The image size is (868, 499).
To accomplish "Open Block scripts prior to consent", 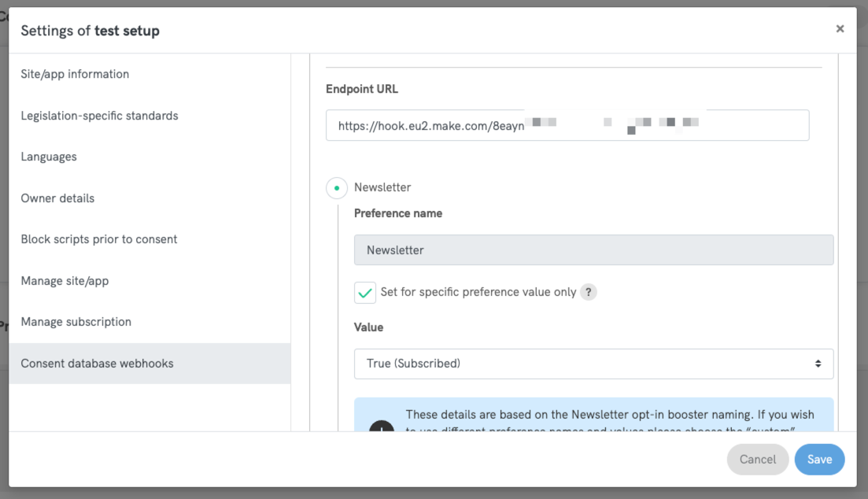I will pos(98,239).
